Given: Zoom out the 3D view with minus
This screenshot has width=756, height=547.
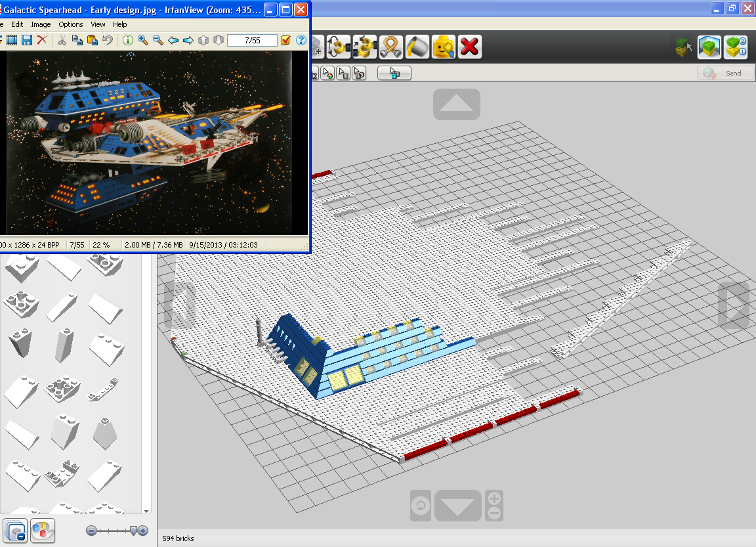Looking at the screenshot, I should 494,514.
